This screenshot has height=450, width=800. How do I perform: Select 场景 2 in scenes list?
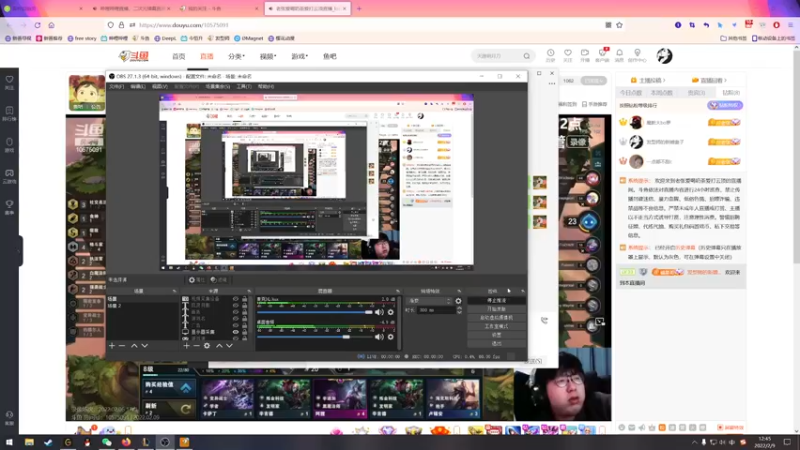pos(114,306)
